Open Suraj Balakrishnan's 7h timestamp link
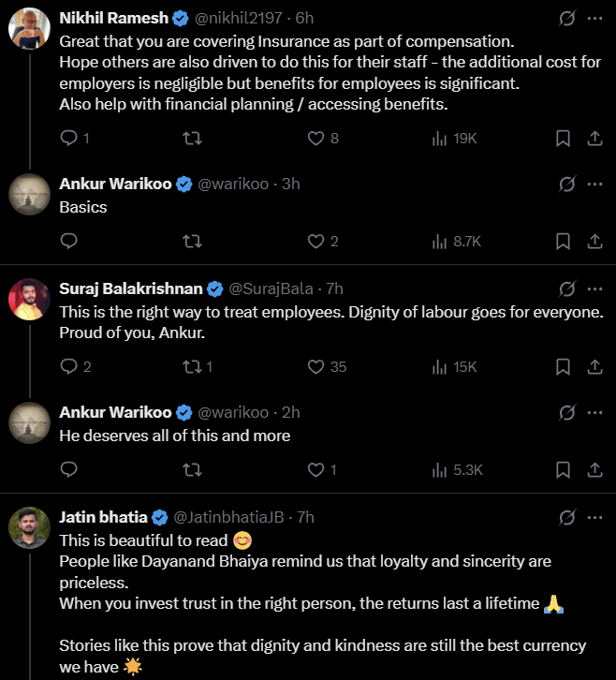The width and height of the screenshot is (616, 680). point(334,288)
